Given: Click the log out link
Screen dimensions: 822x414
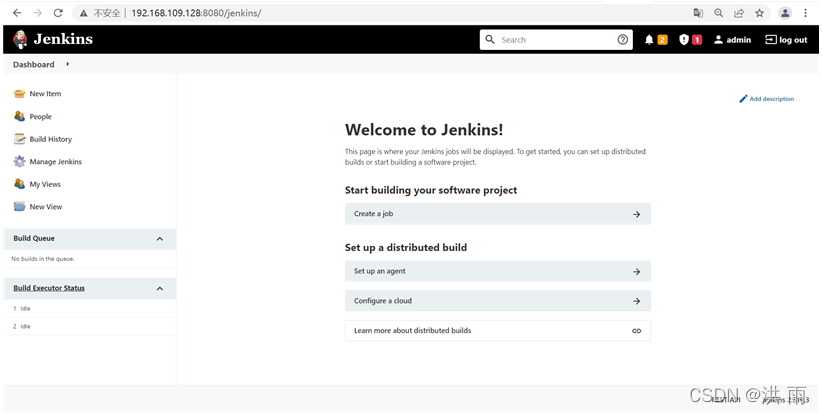Looking at the screenshot, I should click(786, 40).
